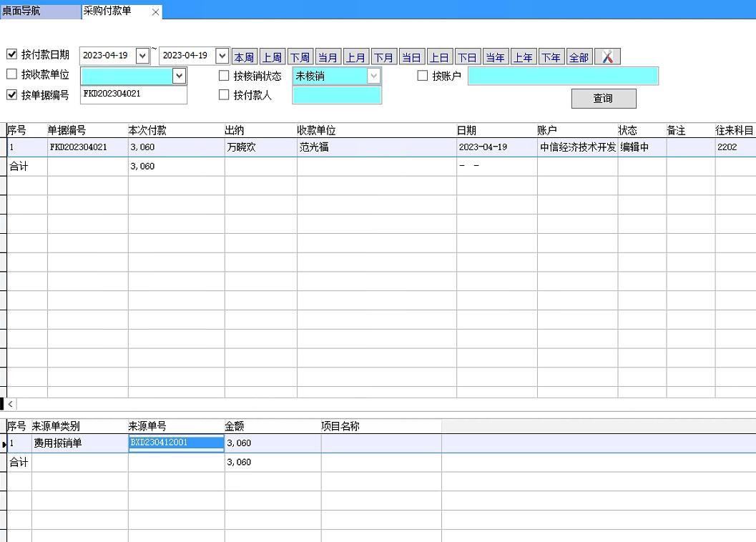Image resolution: width=756 pixels, height=542 pixels.
Task: Click the left scroll arrow of horizontal scrollbar
Action: click(10, 405)
